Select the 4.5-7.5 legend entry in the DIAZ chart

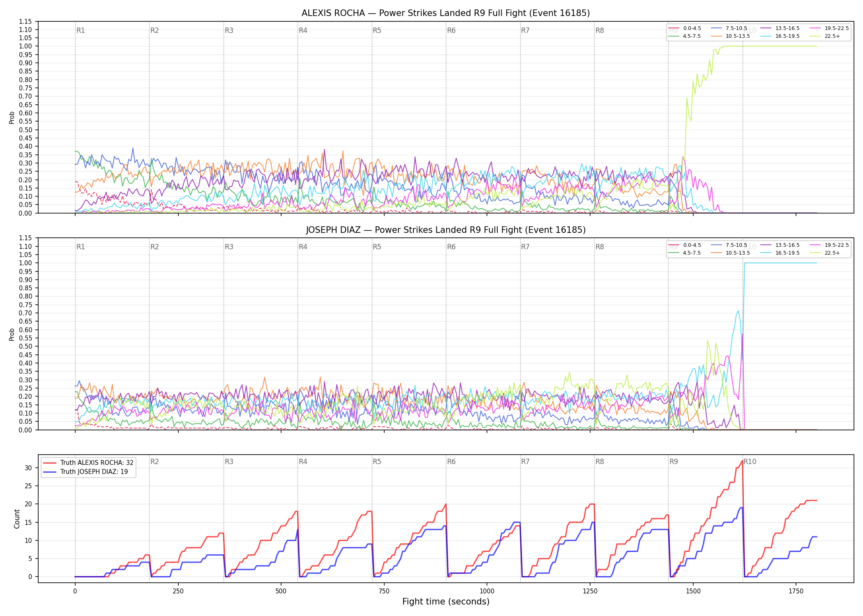click(685, 253)
